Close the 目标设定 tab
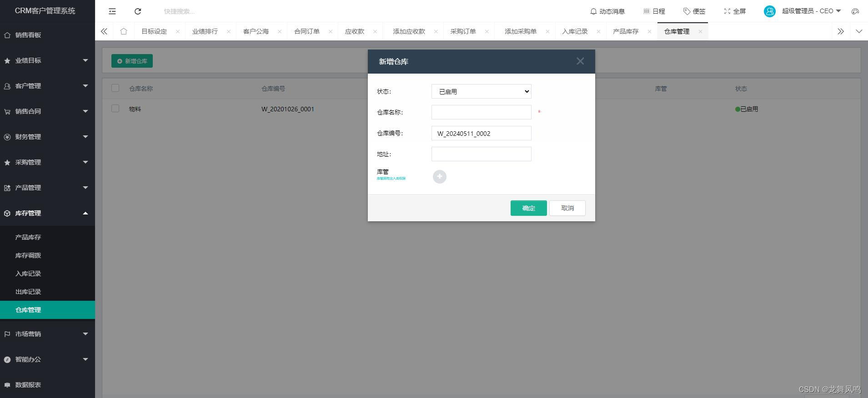Viewport: 868px width, 398px height. [178, 31]
